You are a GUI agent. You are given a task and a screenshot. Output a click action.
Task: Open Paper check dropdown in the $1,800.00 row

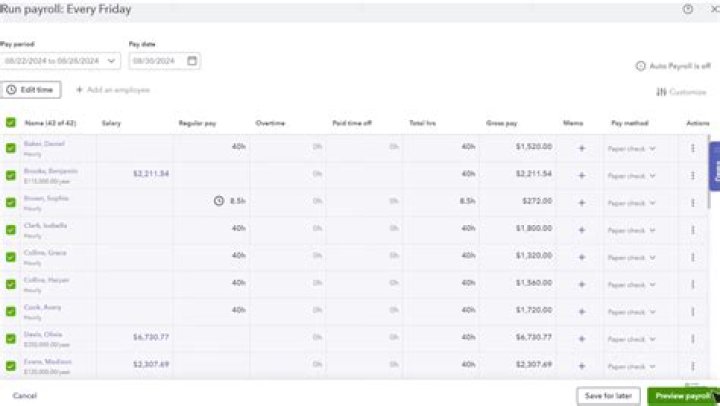click(x=631, y=231)
